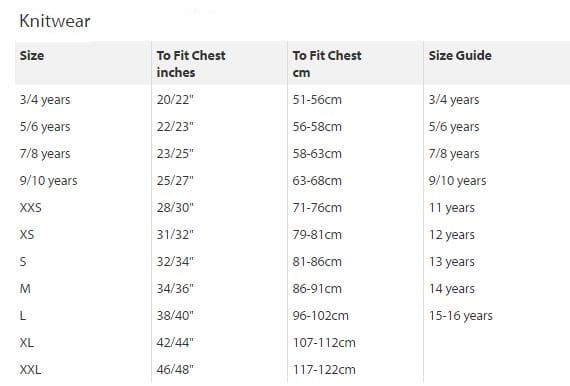This screenshot has height=386, width=570.
Task: Click the 3/4 years size cell
Action: point(45,100)
